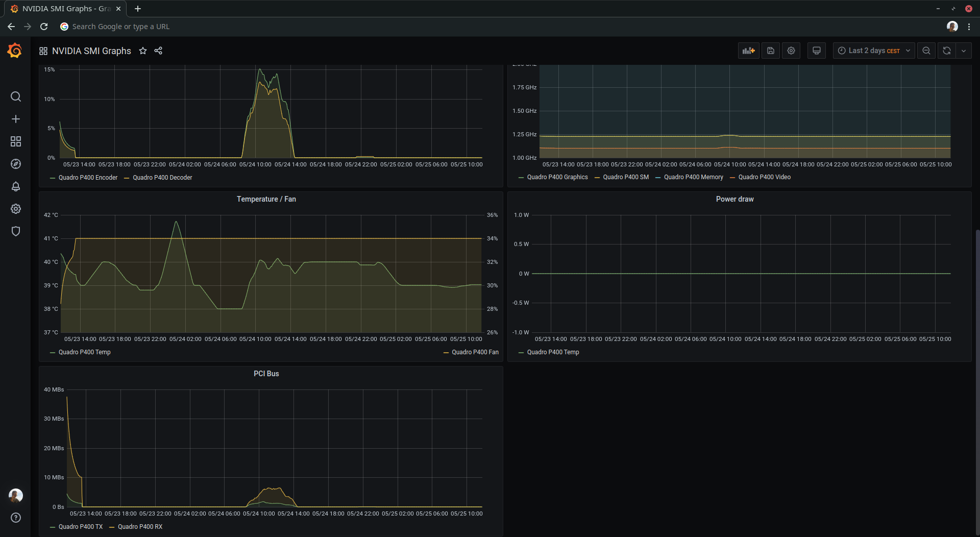Toggle Quadro P400 Temp in Temperature / Fan legend

coord(84,352)
